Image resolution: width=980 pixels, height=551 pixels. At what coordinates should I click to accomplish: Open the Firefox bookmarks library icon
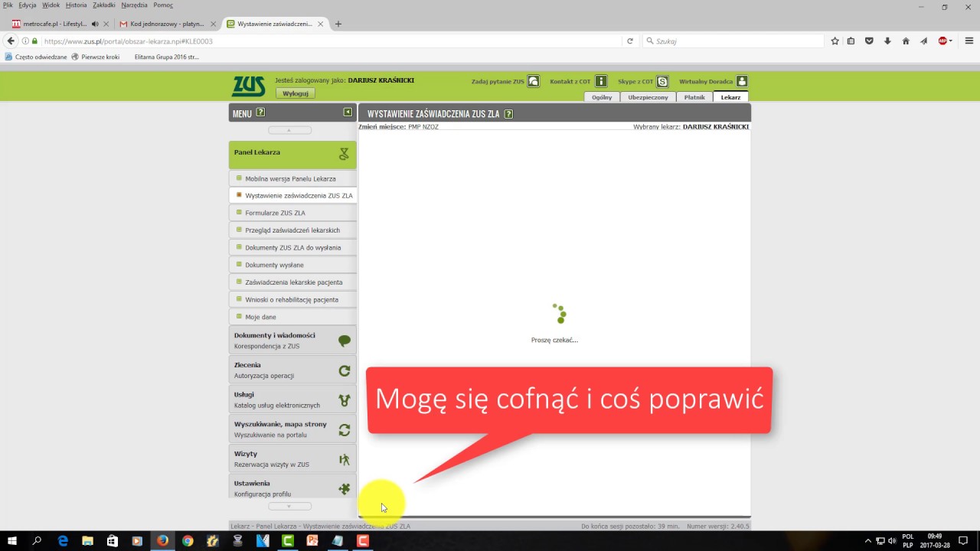tap(851, 41)
